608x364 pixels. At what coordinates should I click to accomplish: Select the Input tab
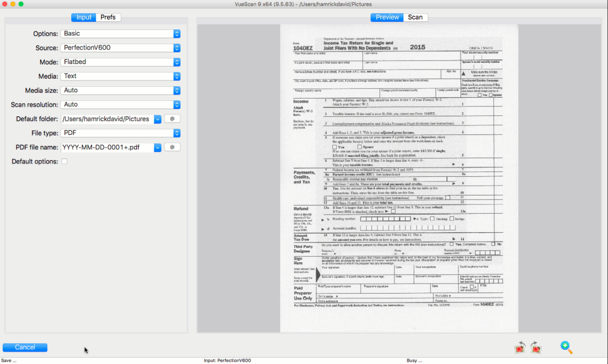click(x=84, y=17)
